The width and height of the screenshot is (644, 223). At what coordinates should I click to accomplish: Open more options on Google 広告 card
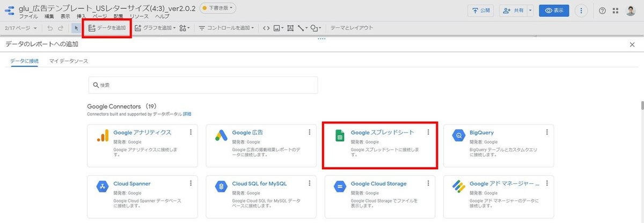(x=309, y=132)
